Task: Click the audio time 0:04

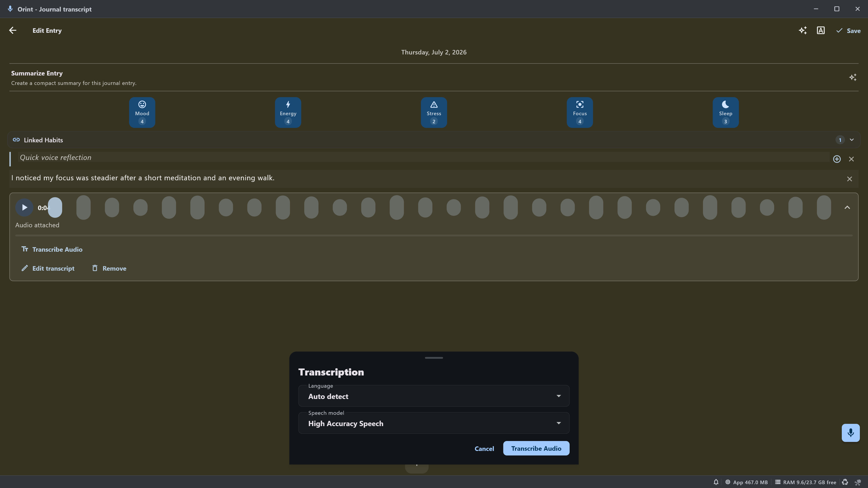Action: point(43,208)
